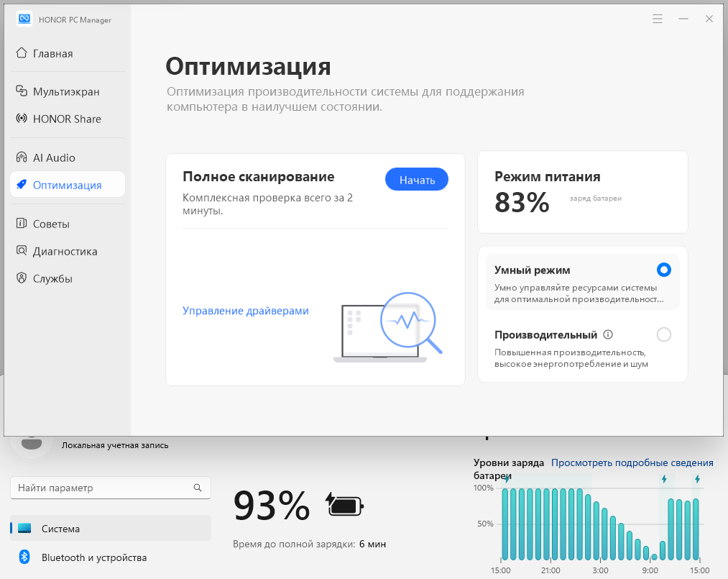Viewport: 728px width, 579px height.
Task: Click the Службы shield icon
Action: tap(22, 278)
